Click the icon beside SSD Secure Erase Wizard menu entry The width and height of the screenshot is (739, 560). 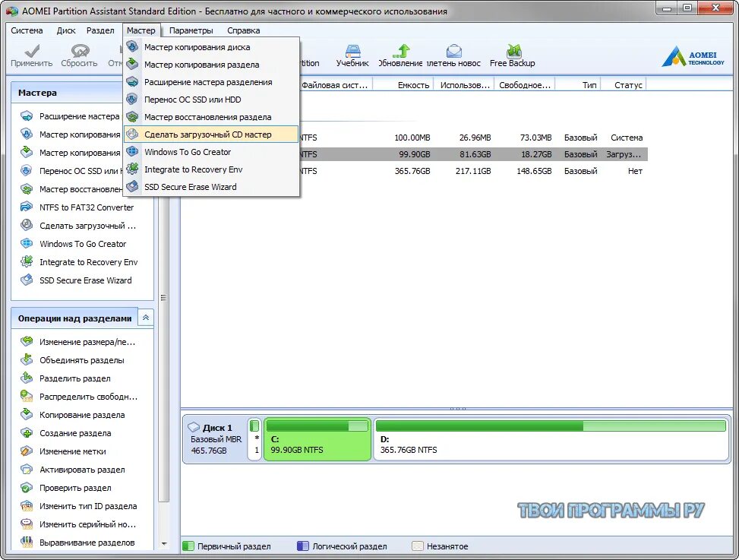click(x=133, y=186)
